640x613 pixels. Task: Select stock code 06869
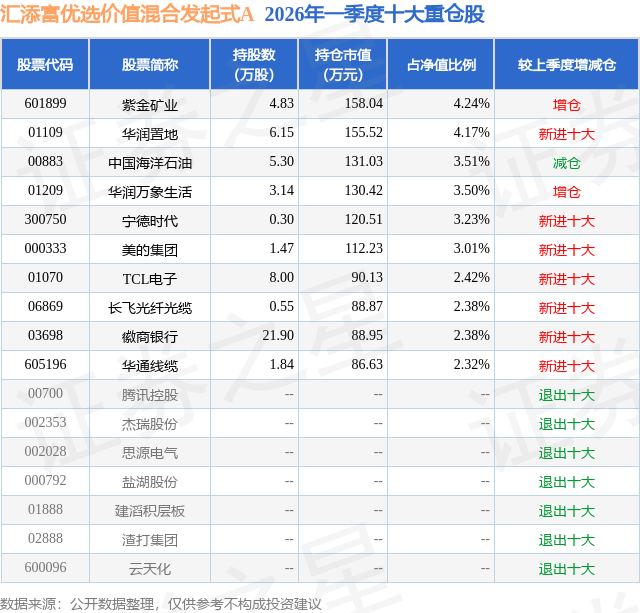[45, 306]
